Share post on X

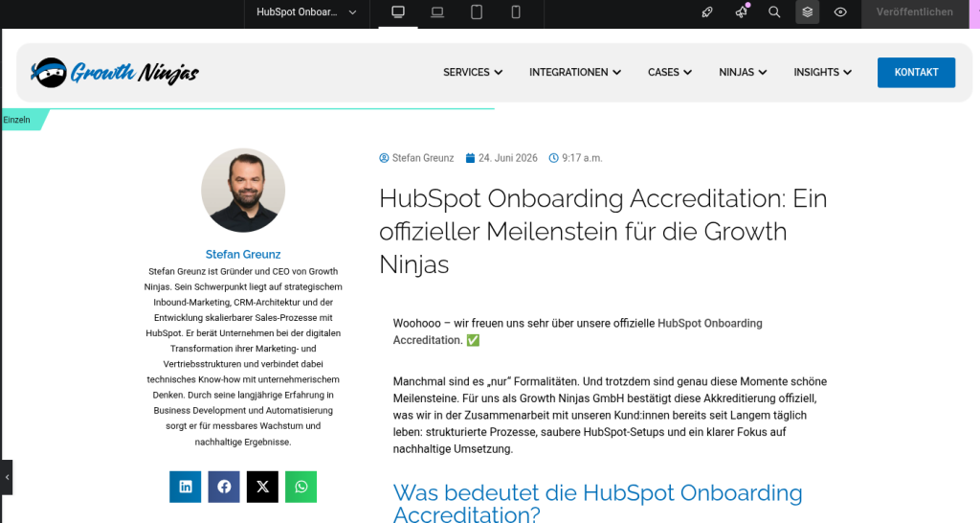coord(262,487)
